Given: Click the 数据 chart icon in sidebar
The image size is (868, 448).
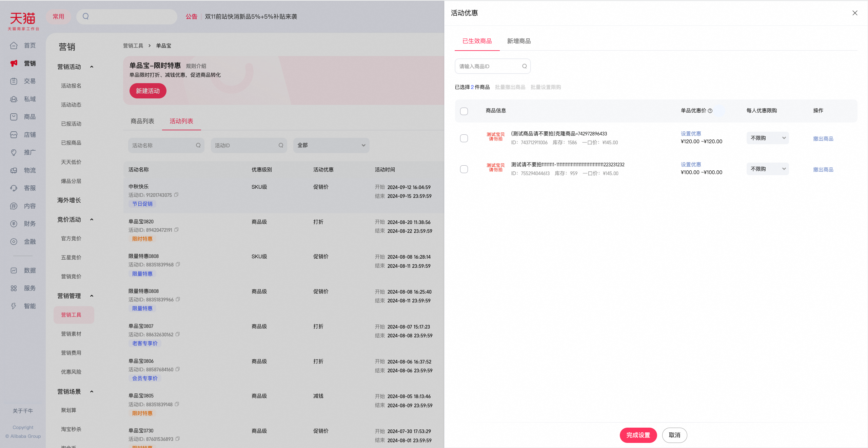Looking at the screenshot, I should coord(14,270).
